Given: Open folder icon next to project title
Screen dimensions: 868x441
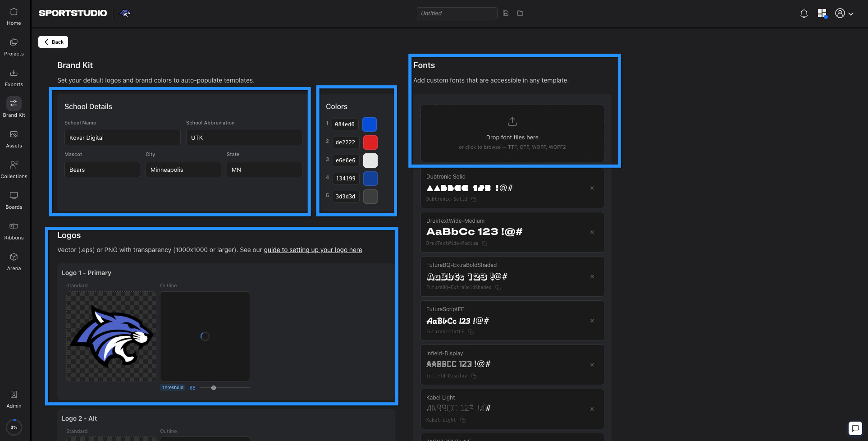Looking at the screenshot, I should click(520, 13).
